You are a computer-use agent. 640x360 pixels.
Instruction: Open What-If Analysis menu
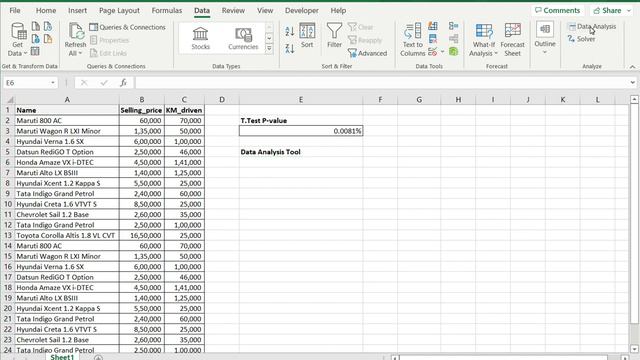click(484, 40)
